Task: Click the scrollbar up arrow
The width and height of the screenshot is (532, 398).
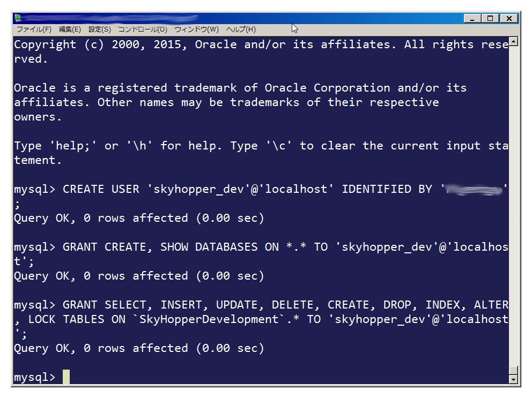Action: [513, 42]
